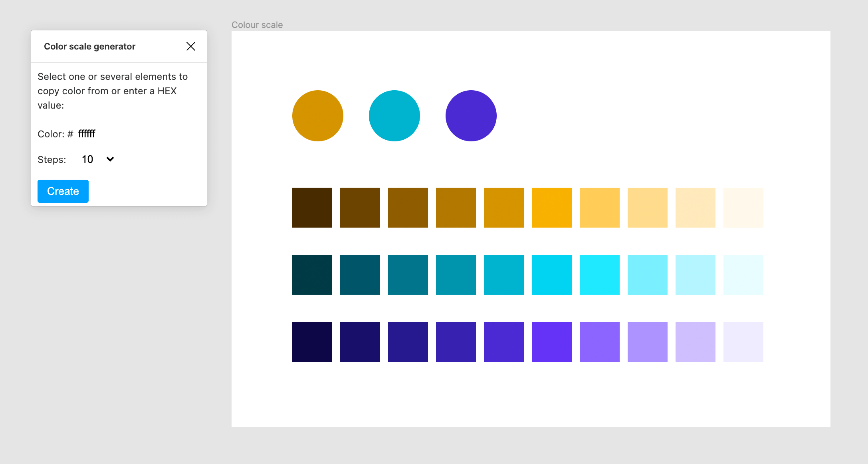Open the Steps dropdown
868x464 pixels.
(x=98, y=159)
